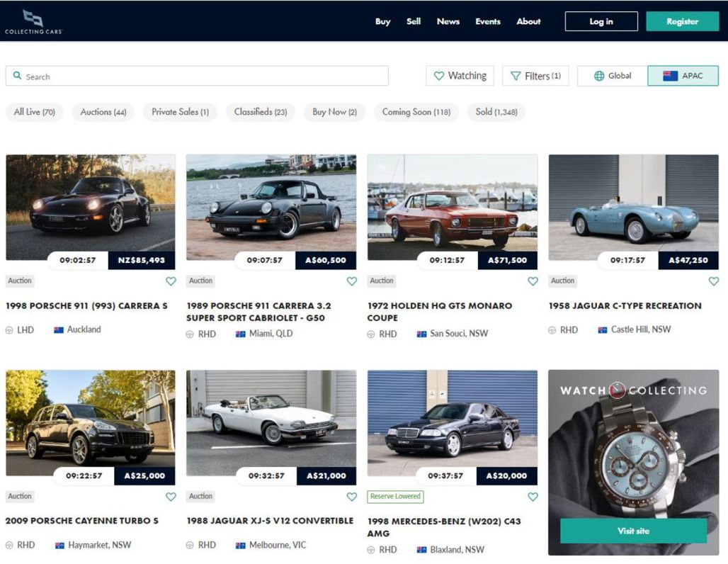Click the 09:02:57 countdown timer

(77, 260)
